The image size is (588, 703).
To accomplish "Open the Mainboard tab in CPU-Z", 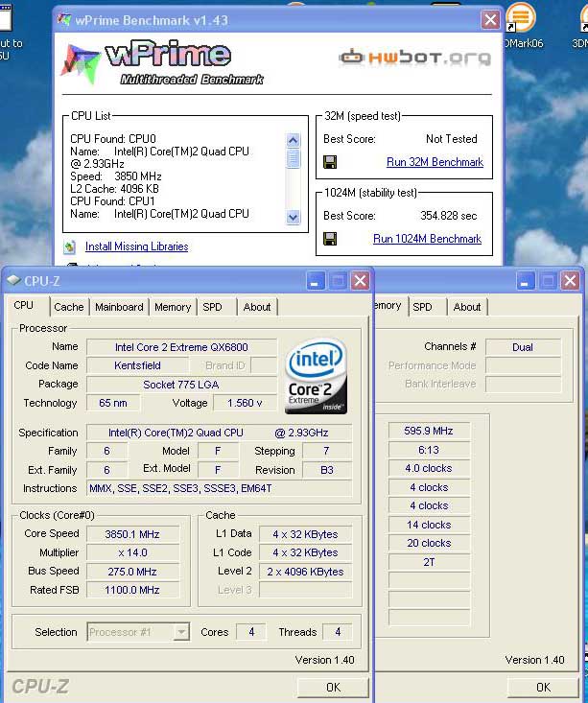I will coord(119,307).
